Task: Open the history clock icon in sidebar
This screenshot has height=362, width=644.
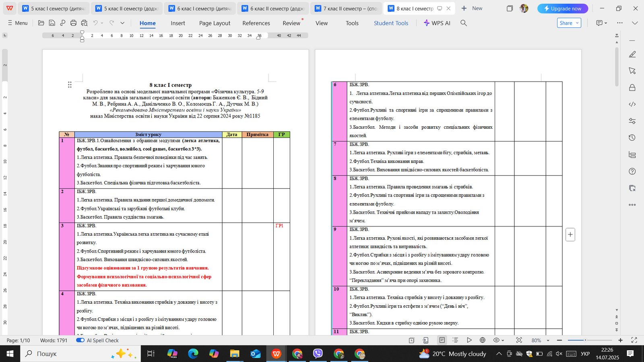Action: pyautogui.click(x=632, y=138)
